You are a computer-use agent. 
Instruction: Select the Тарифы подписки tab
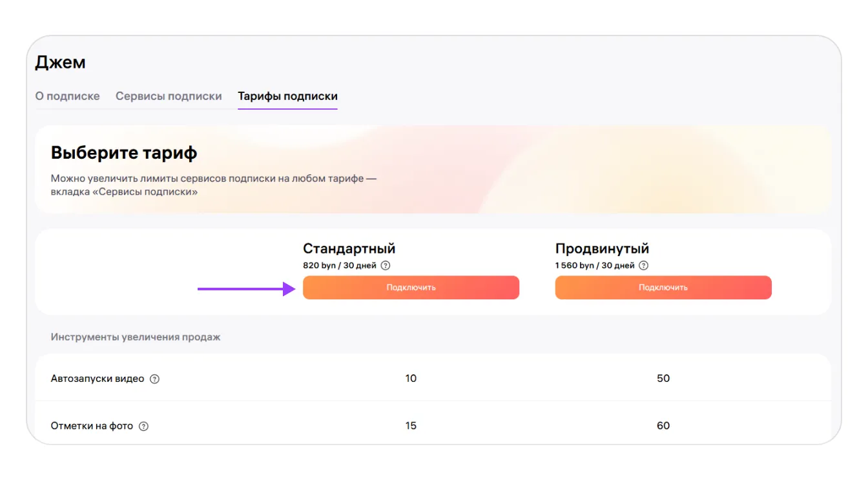click(x=287, y=96)
